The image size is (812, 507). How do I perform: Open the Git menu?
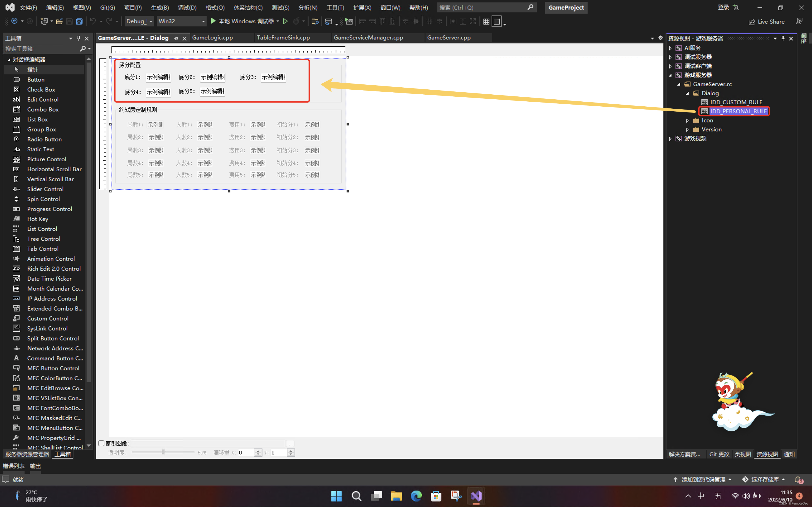(107, 7)
